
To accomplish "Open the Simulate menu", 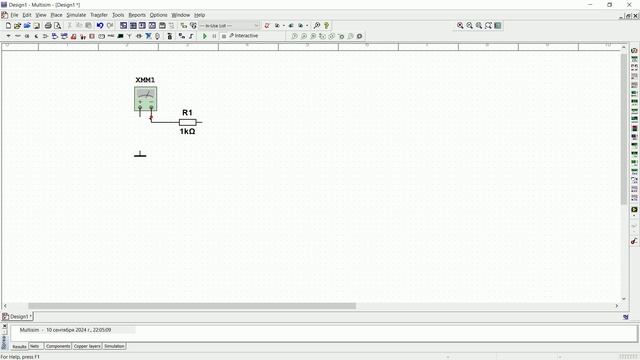I will pos(76,15).
